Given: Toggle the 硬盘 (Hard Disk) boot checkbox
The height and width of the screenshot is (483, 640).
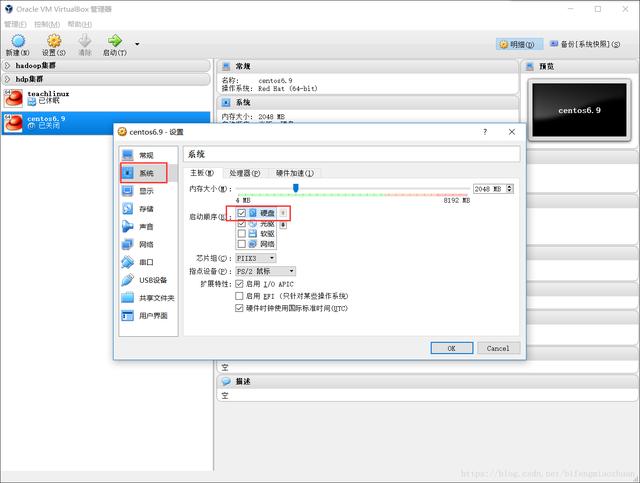Looking at the screenshot, I should 241,213.
